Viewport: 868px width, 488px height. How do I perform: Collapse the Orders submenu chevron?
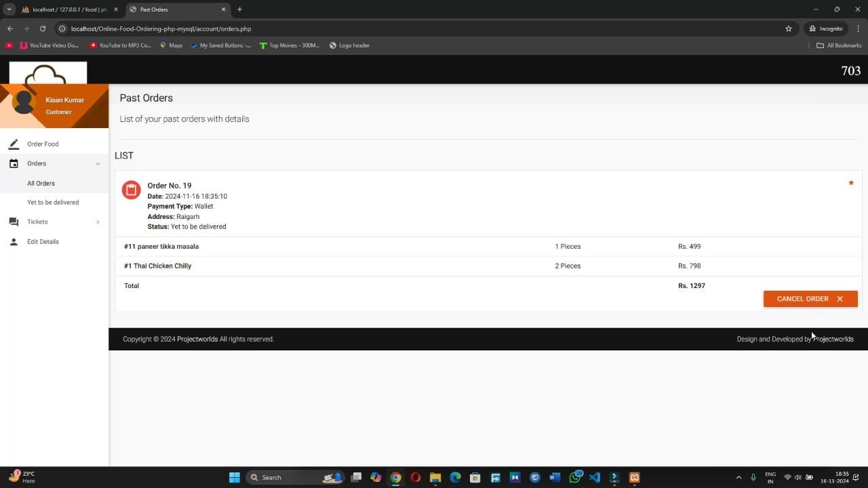point(98,164)
